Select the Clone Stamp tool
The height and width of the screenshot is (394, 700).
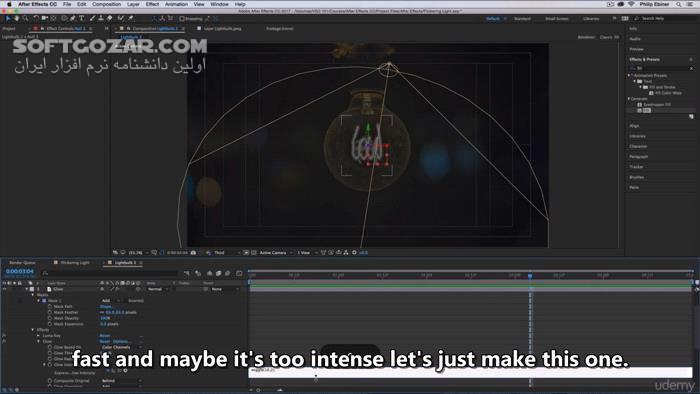(101, 18)
